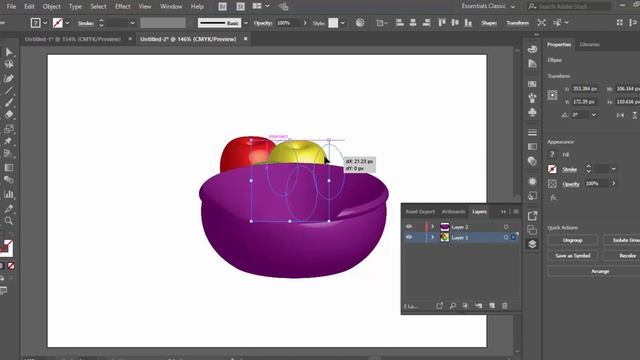The width and height of the screenshot is (640, 360).
Task: Open fill color dropdown in control bar
Action: point(45,23)
